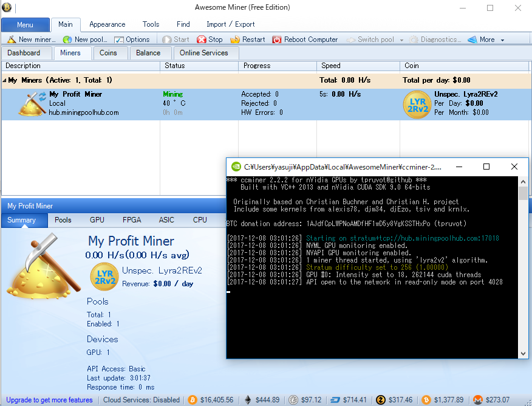
Task: Click ccminer console scrollbar up arrow
Action: tap(523, 182)
